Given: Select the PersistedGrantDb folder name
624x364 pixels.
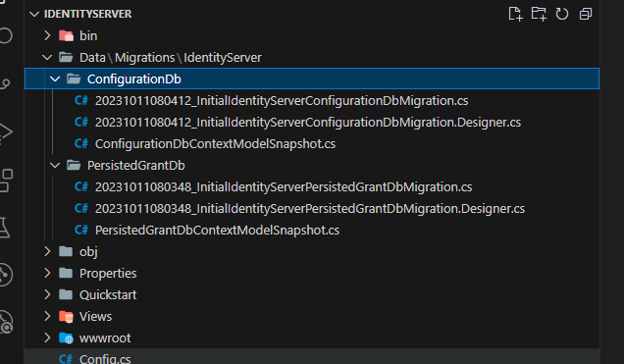Looking at the screenshot, I should point(136,166).
